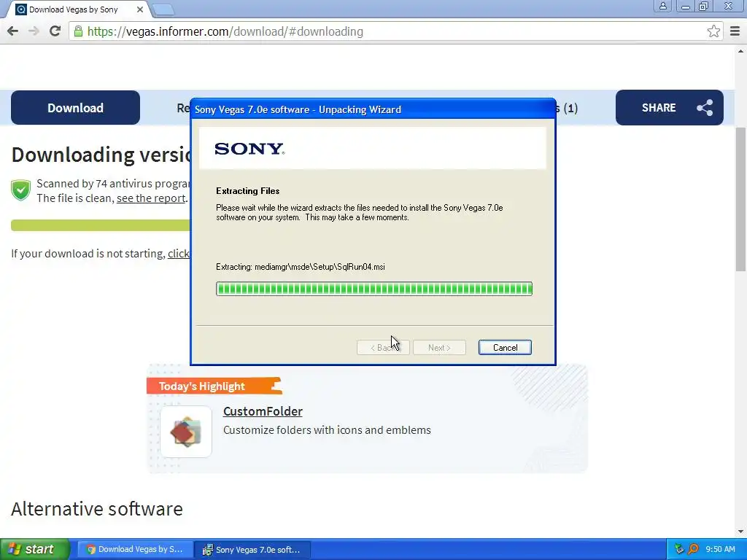Click the magnifier system tray icon
The width and height of the screenshot is (747, 560).
click(x=693, y=549)
